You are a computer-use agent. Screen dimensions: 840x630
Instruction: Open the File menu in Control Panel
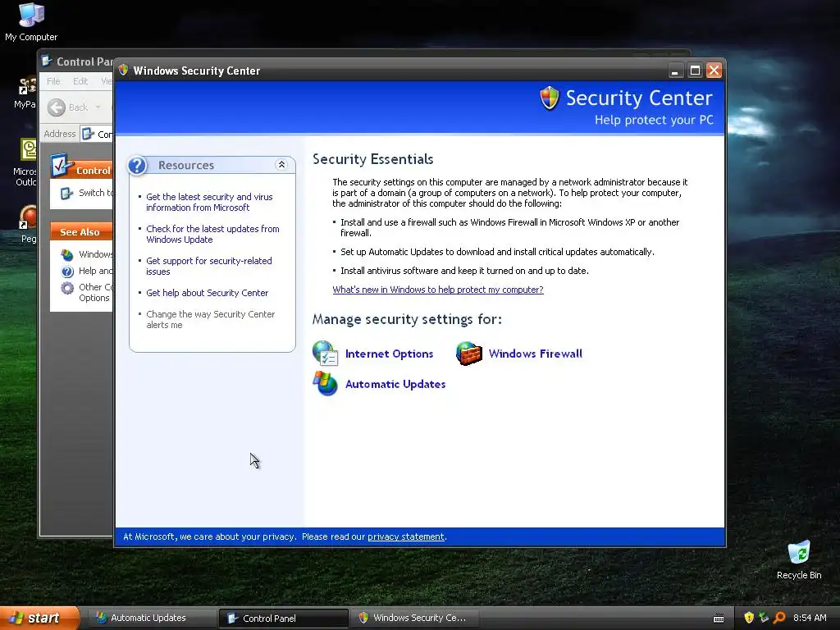(53, 81)
